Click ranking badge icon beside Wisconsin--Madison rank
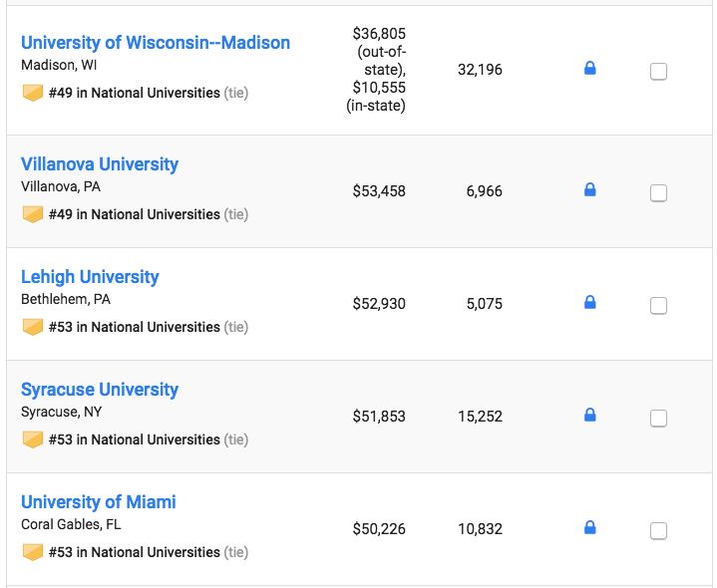Image resolution: width=717 pixels, height=588 pixels. (33, 93)
